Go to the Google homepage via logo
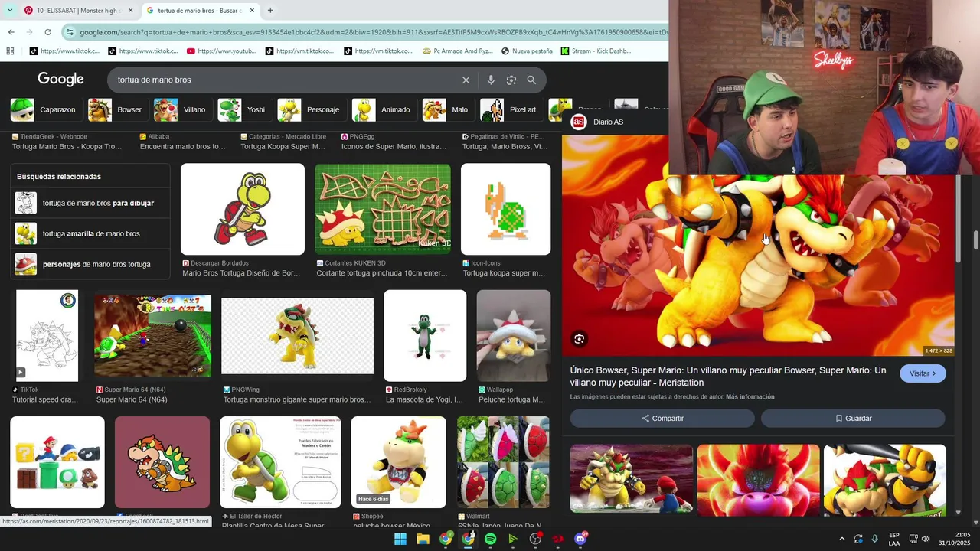The image size is (980, 551). [60, 80]
